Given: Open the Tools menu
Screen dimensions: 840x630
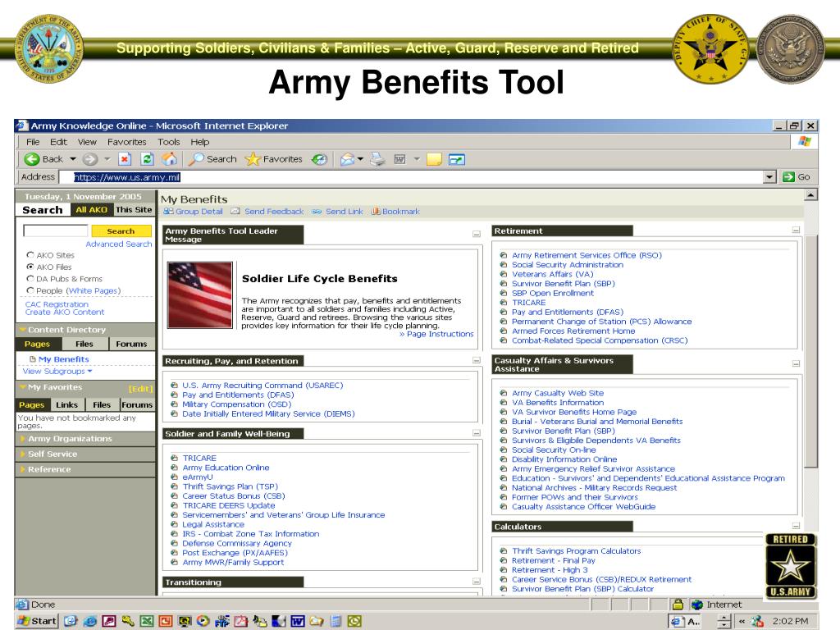Looking at the screenshot, I should coord(169,142).
